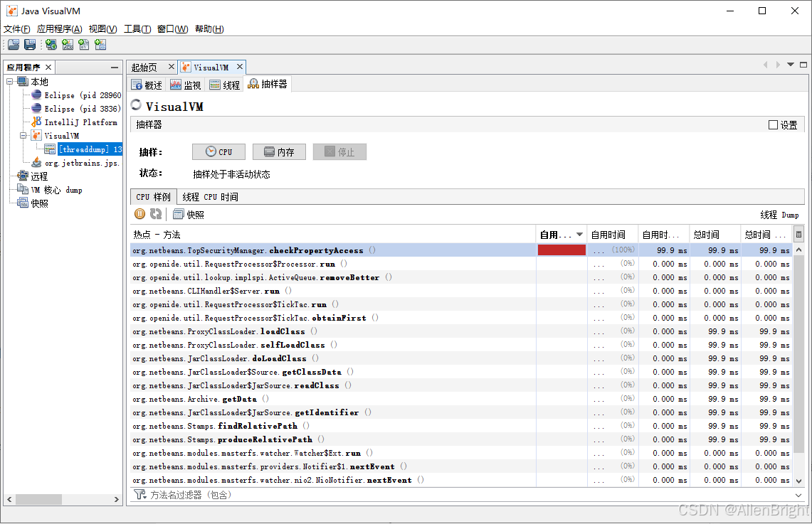This screenshot has height=524, width=812.
Task: Select the 快照 node in the applications tree
Action: (33, 203)
